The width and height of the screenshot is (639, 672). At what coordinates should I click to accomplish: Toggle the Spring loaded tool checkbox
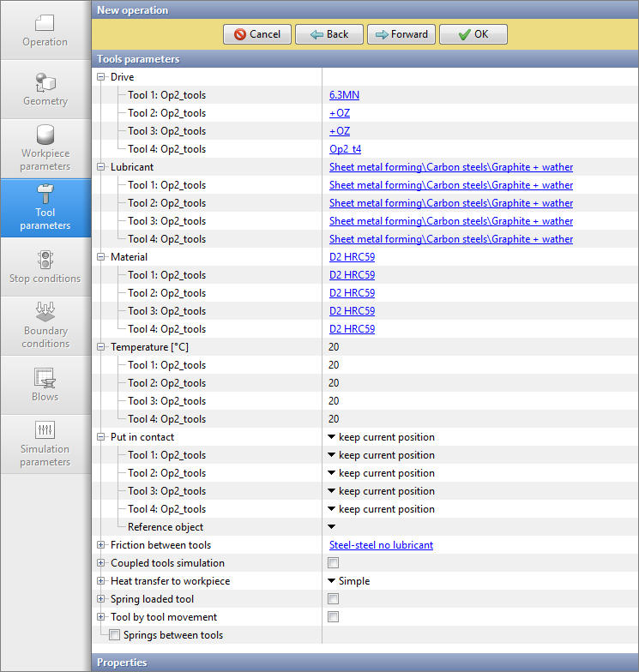pyautogui.click(x=334, y=599)
